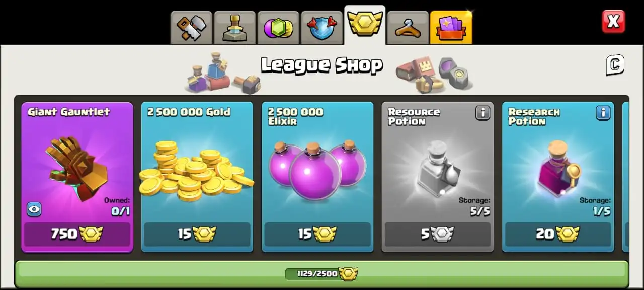Buy Giant Gauntlet for 750 medals
The image size is (644, 290).
click(x=77, y=234)
